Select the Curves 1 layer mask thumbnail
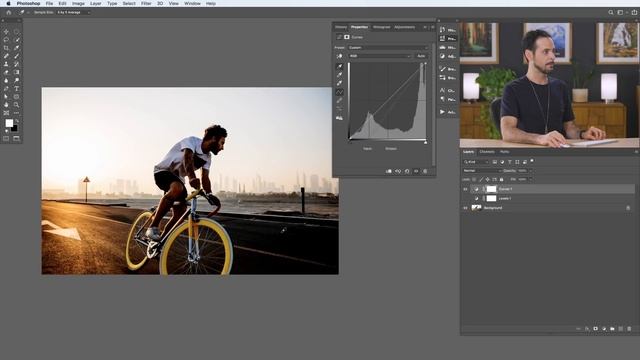Viewport: 640px width, 360px height. pos(491,189)
